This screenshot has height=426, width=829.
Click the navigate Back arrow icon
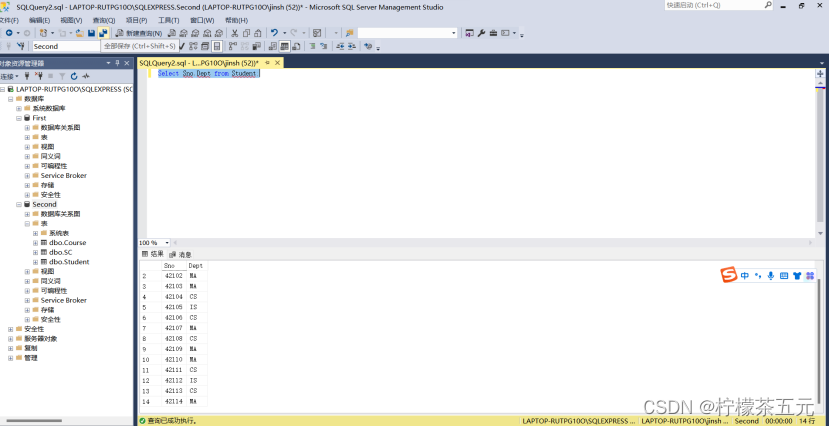tap(9, 33)
